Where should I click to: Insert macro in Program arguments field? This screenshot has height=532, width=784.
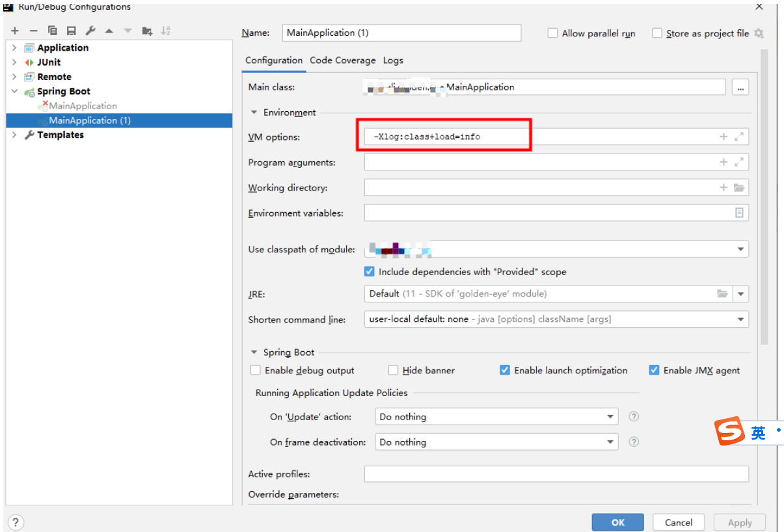(723, 162)
